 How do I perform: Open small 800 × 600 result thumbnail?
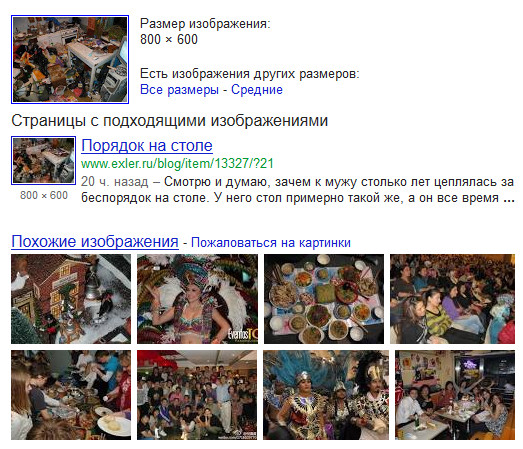(44, 160)
